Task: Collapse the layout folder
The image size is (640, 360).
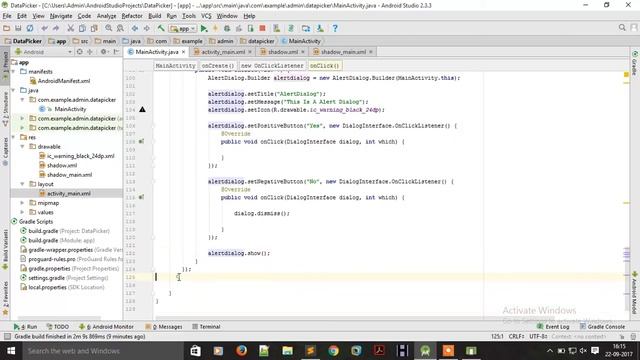Action: click(22, 184)
